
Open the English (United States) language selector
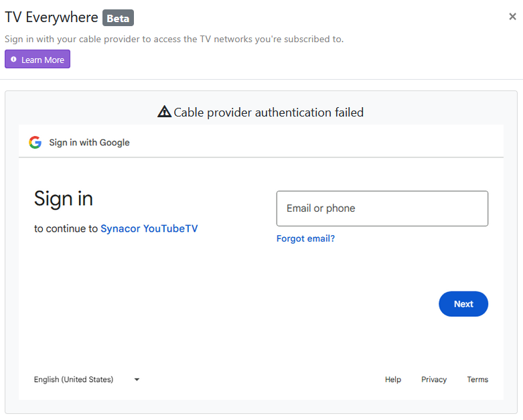point(74,379)
